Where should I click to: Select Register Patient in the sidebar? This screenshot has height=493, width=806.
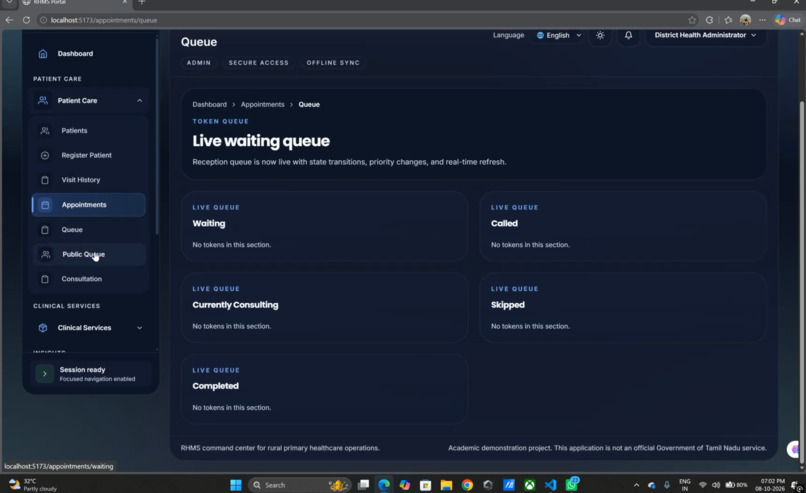tap(88, 155)
